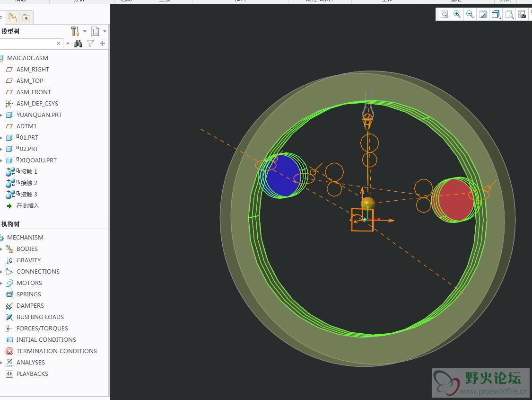Select the ADTM1 datum plane
Image resolution: width=532 pixels, height=400 pixels.
pos(26,126)
